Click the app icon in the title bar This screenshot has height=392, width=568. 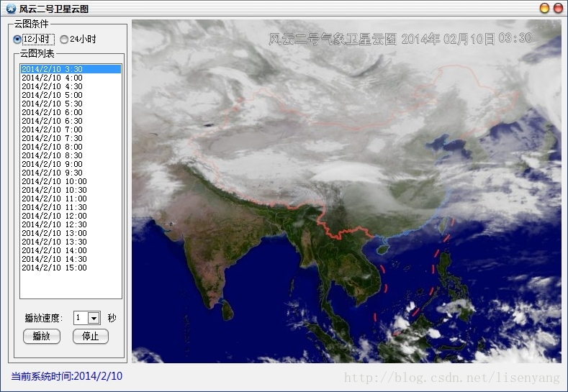12,9
